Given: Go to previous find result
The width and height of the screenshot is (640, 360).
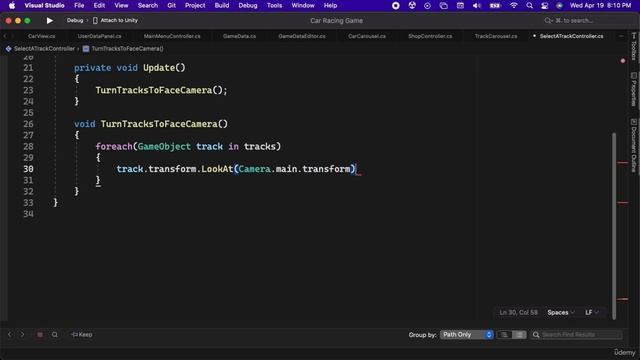Looking at the screenshot, I should pyautogui.click(x=10, y=335).
